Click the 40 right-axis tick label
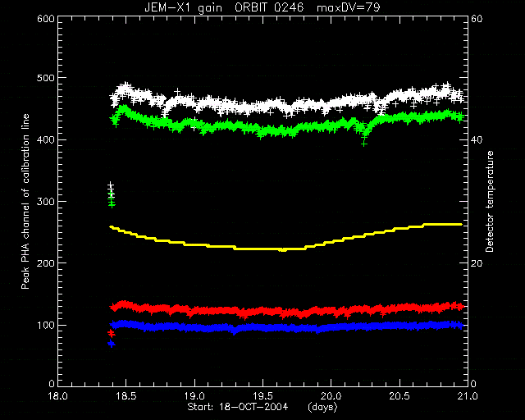Screen dimensions: 525x420 (477, 139)
